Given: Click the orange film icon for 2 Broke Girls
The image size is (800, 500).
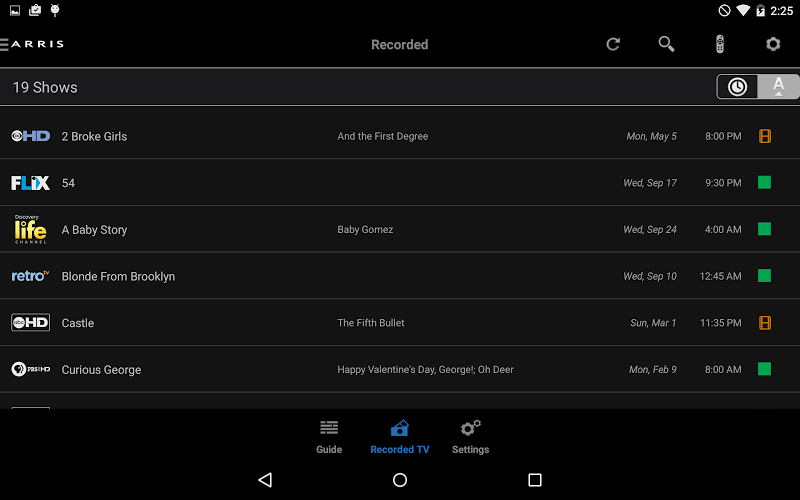Looking at the screenshot, I should 764,136.
